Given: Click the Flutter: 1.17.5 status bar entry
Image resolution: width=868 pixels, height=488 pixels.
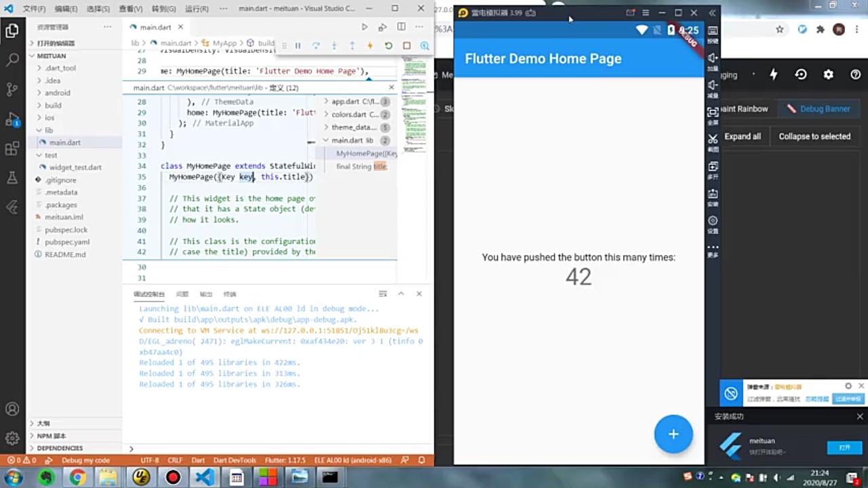Looking at the screenshot, I should (285, 460).
